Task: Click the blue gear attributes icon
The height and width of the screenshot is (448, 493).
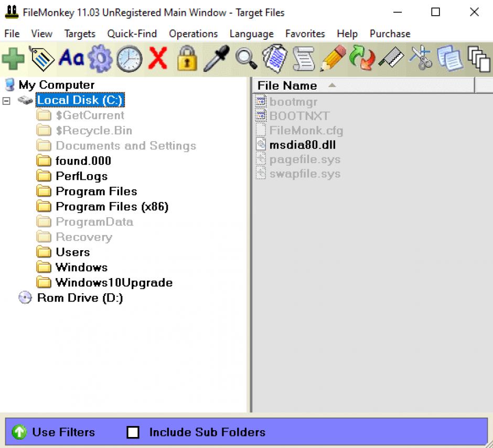Action: (x=100, y=58)
